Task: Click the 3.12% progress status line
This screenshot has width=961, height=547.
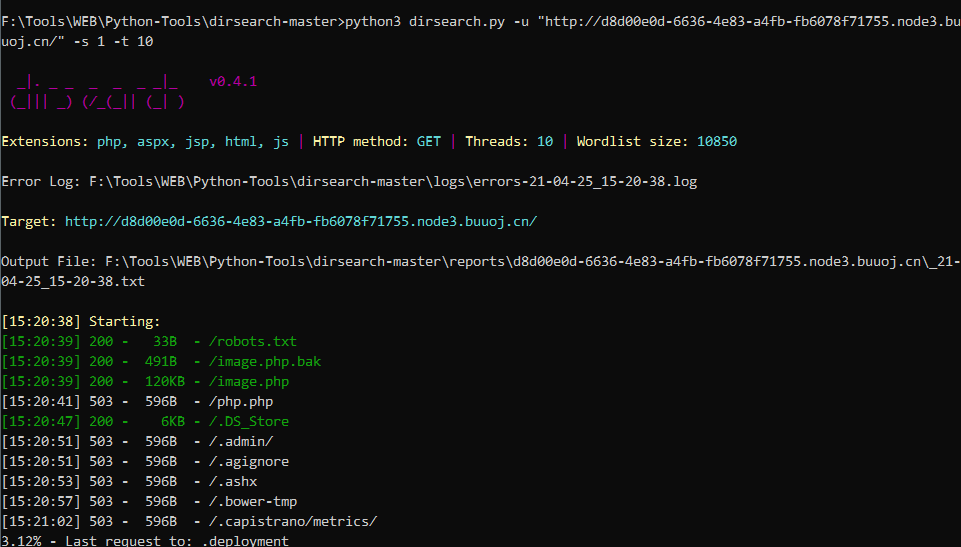Action: (x=144, y=541)
